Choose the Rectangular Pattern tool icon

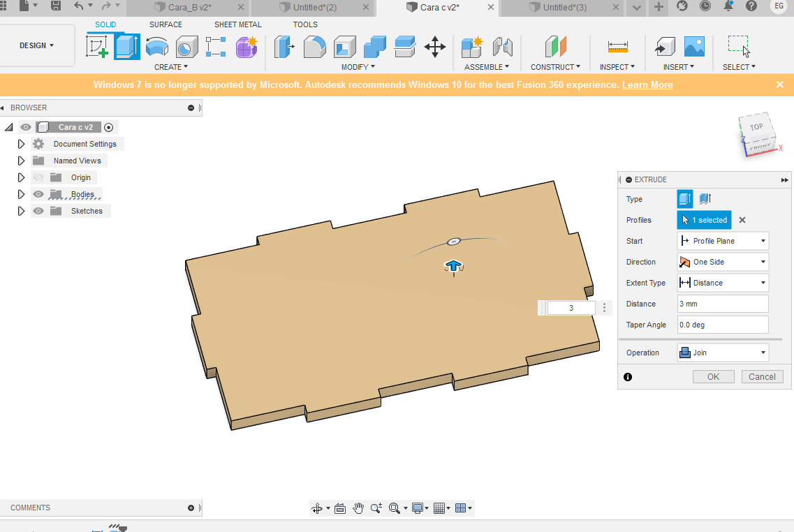point(216,47)
